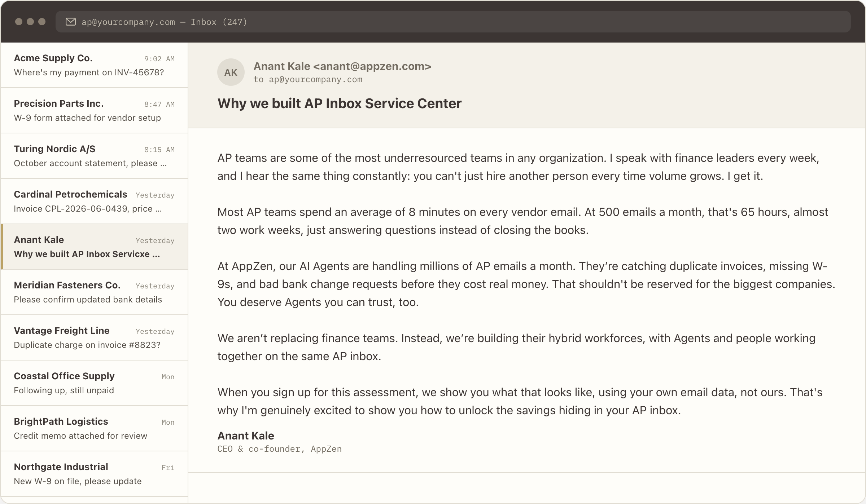Click the ap@yourcompany.com Inbox address bar
The width and height of the screenshot is (866, 504).
(x=453, y=22)
